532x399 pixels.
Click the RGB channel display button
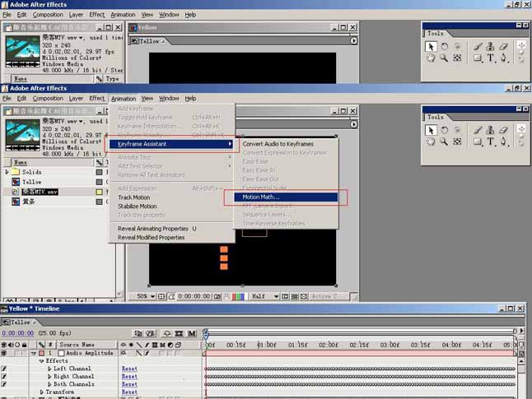[x=238, y=297]
